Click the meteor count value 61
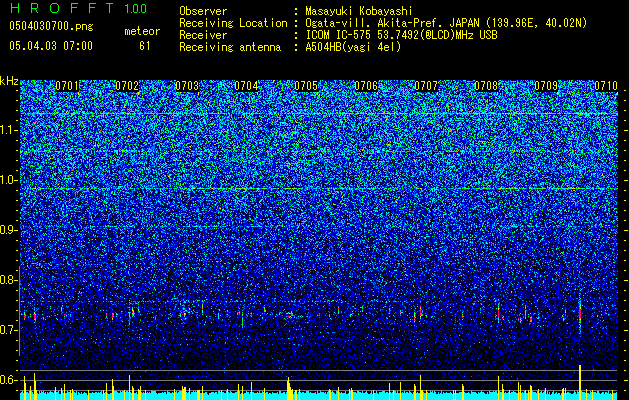This screenshot has height=400, width=629. click(145, 46)
